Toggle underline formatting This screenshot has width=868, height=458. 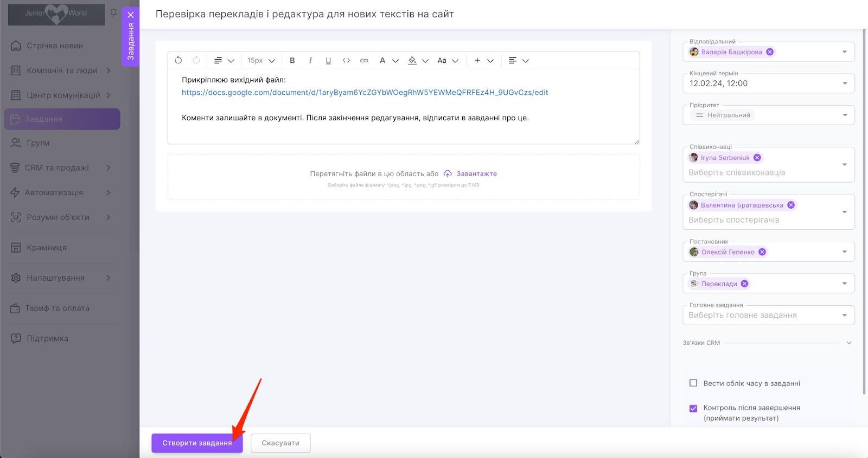328,61
